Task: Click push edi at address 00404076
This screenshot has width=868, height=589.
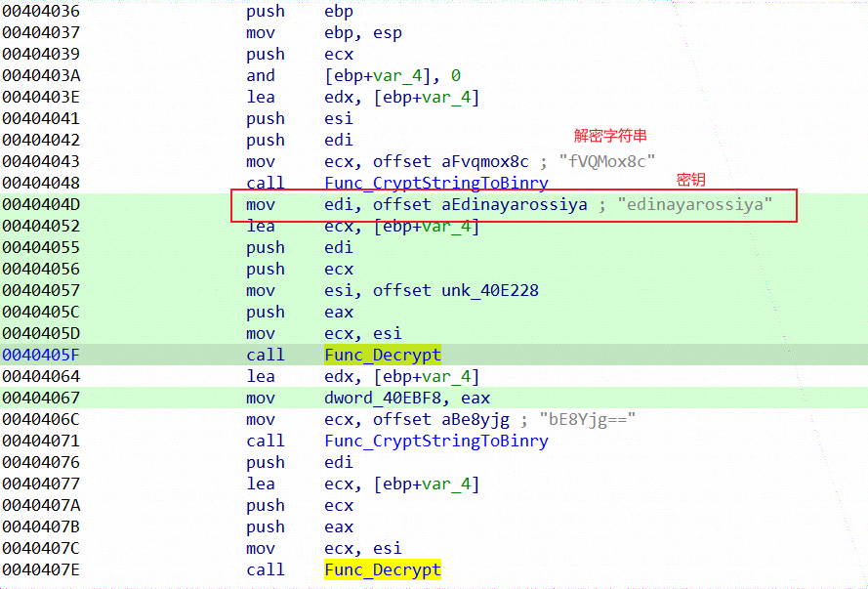Action: (300, 462)
